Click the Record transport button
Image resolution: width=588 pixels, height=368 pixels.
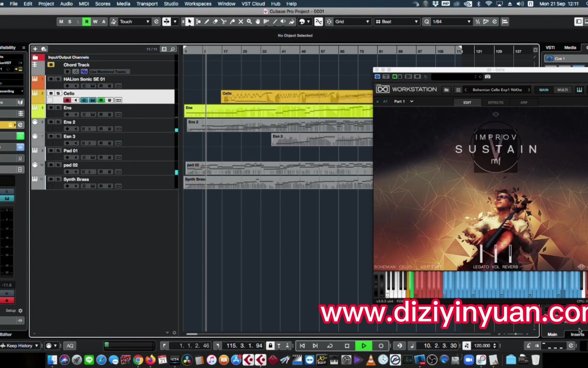(x=381, y=346)
